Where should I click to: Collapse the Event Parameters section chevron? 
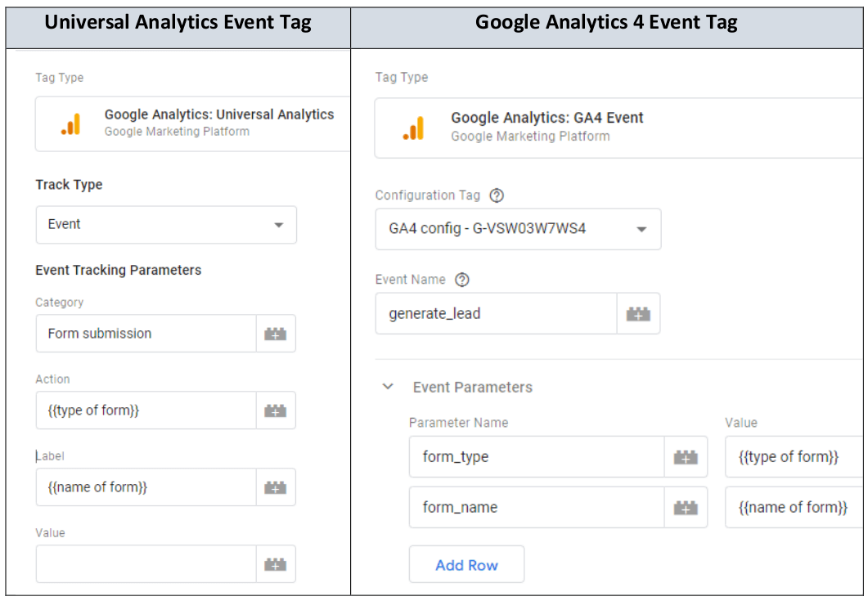click(388, 386)
